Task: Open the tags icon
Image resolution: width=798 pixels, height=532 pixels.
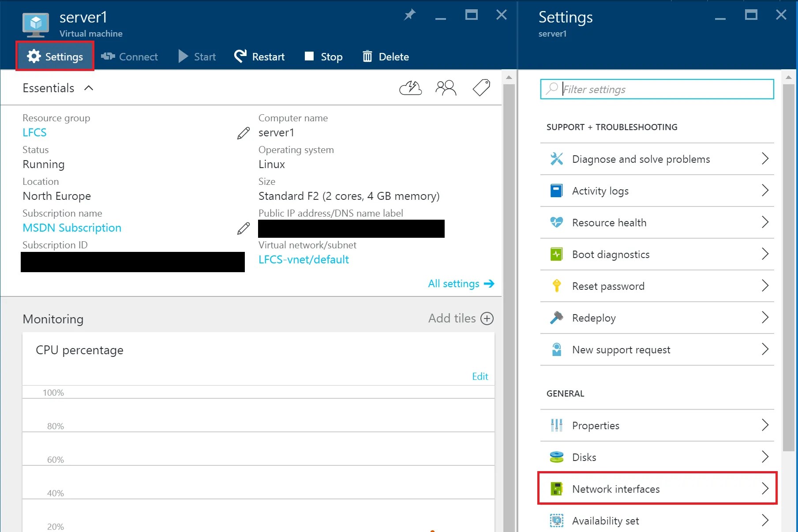Action: (481, 87)
